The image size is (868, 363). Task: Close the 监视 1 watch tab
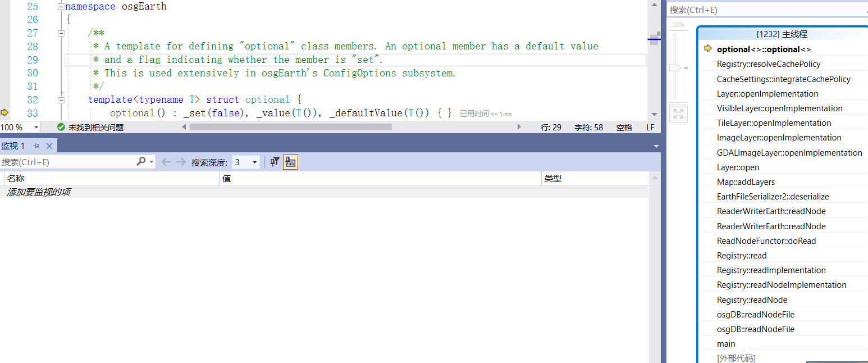pyautogui.click(x=49, y=146)
